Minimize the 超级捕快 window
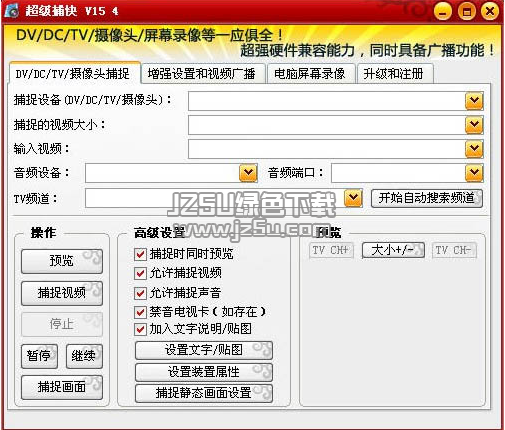505x430 pixels. point(443,11)
